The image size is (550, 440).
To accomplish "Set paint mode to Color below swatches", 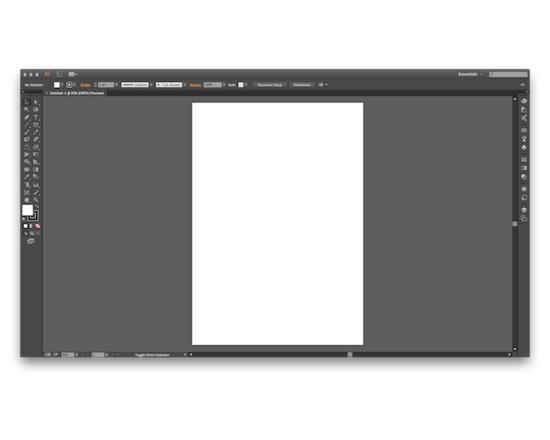I will click(25, 226).
